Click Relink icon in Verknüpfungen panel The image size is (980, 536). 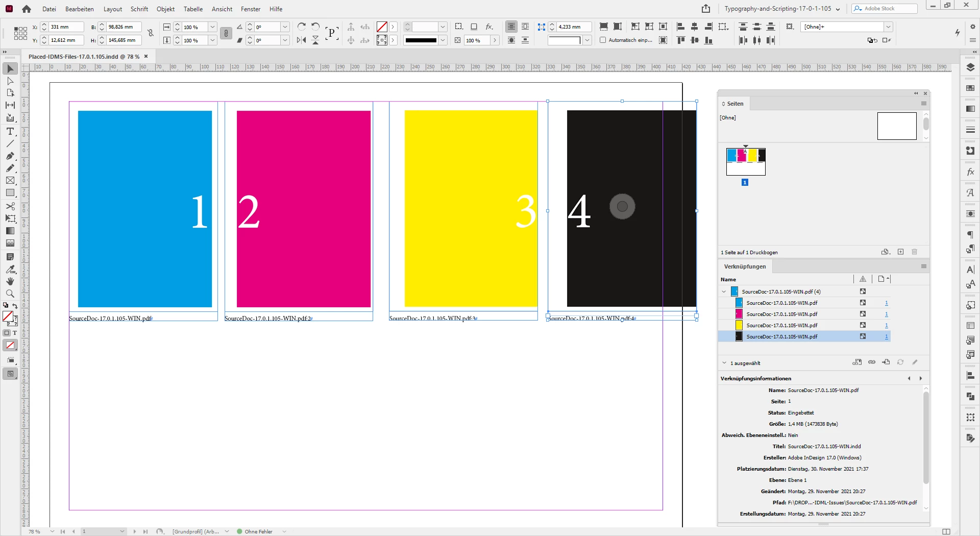872,362
